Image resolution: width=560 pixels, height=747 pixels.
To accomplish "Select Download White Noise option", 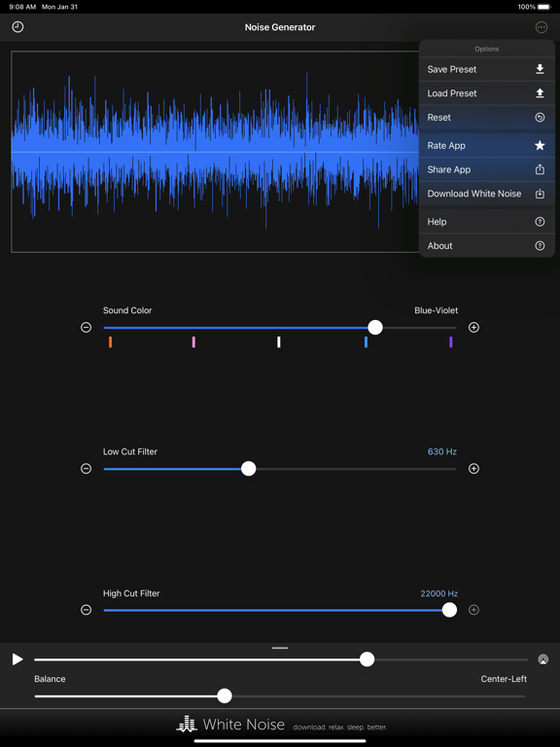I will click(487, 194).
